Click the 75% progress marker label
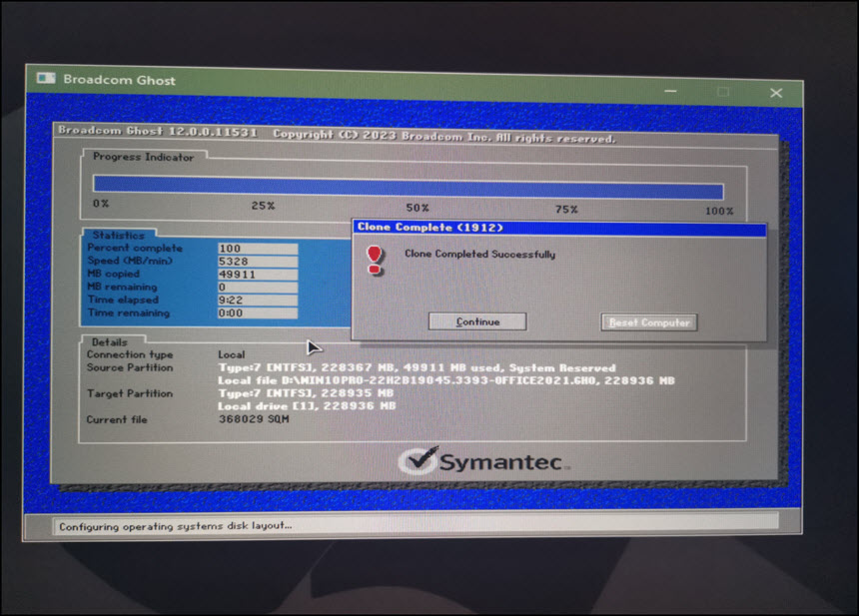 click(x=566, y=210)
